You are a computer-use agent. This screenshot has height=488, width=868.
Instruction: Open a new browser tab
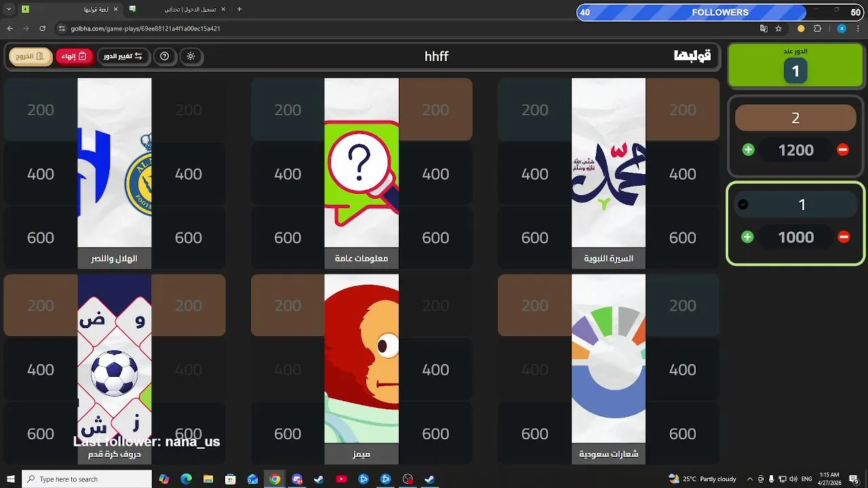click(239, 9)
